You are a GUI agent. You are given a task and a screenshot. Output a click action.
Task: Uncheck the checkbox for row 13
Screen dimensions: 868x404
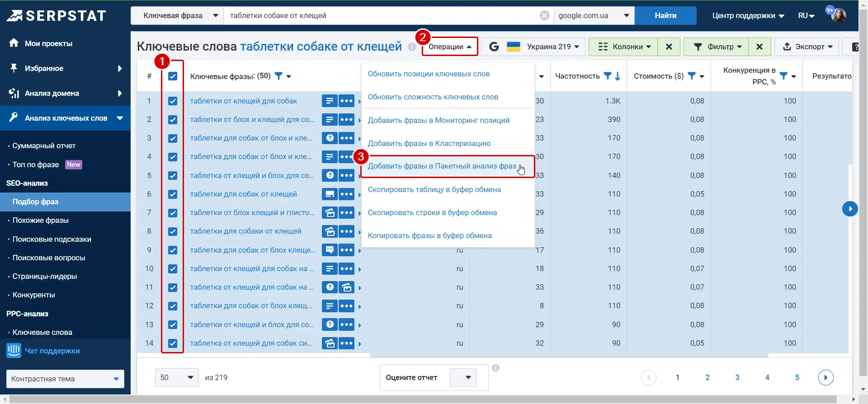coord(173,324)
